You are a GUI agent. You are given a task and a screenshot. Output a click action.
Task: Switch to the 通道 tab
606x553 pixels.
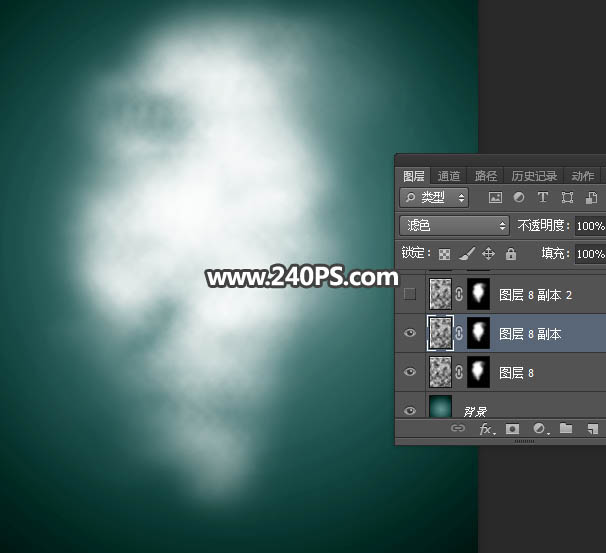(449, 176)
